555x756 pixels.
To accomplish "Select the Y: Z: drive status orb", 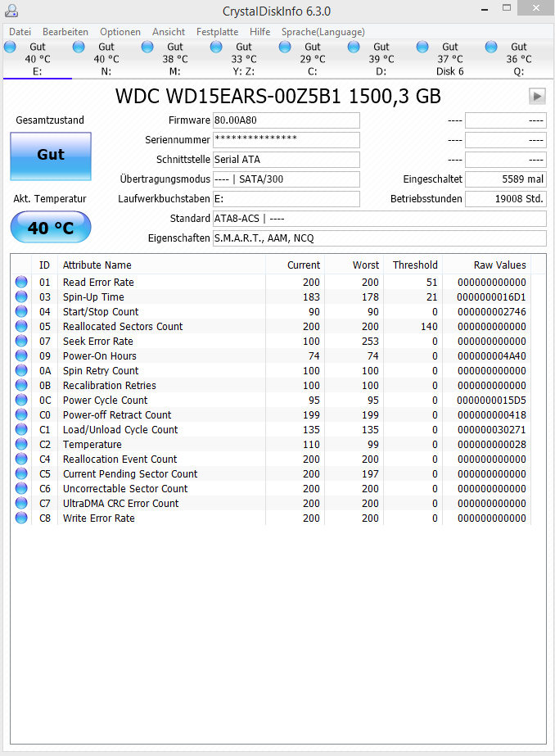I will tap(216, 47).
